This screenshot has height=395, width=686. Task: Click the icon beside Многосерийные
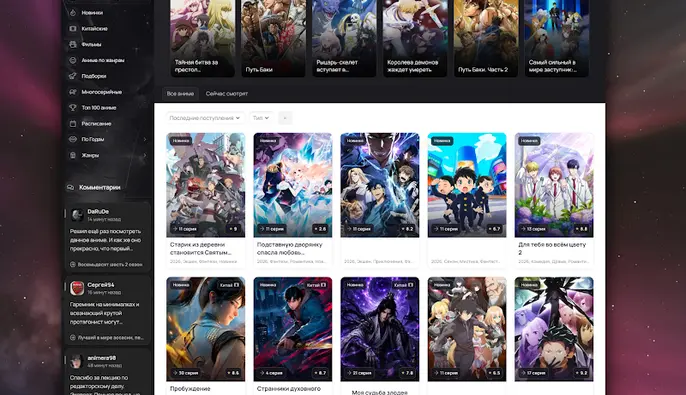pyautogui.click(x=73, y=92)
